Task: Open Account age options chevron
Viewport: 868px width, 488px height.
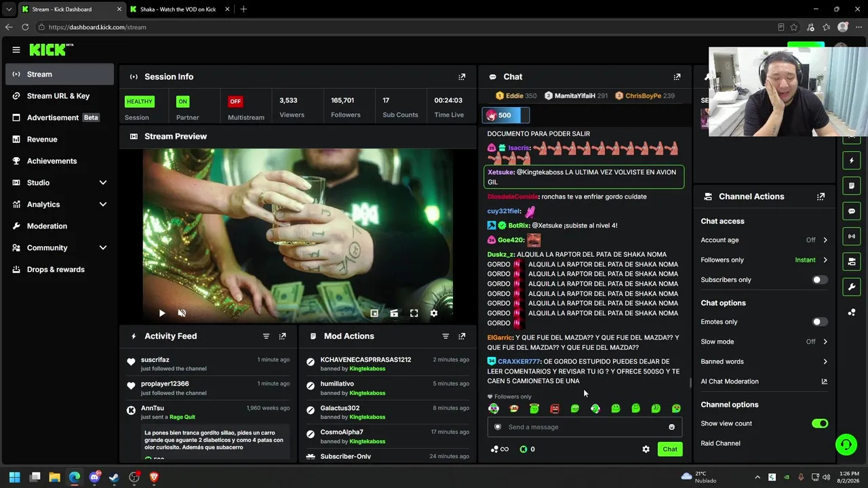Action: 825,240
